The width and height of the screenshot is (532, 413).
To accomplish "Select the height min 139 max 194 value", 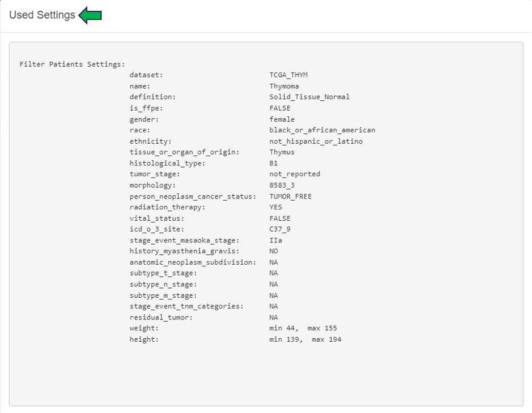I will (x=305, y=339).
